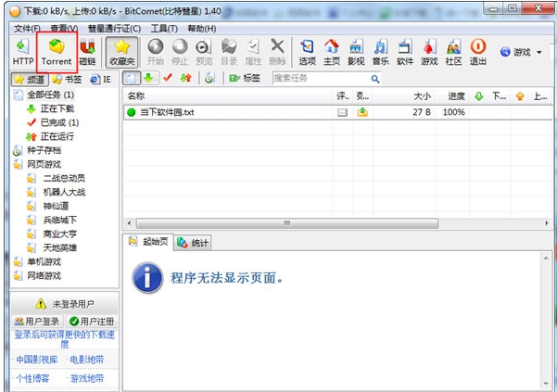The height and width of the screenshot is (392, 557).
Task: Click the Homepage (主页) toolbar icon
Action: (x=332, y=52)
